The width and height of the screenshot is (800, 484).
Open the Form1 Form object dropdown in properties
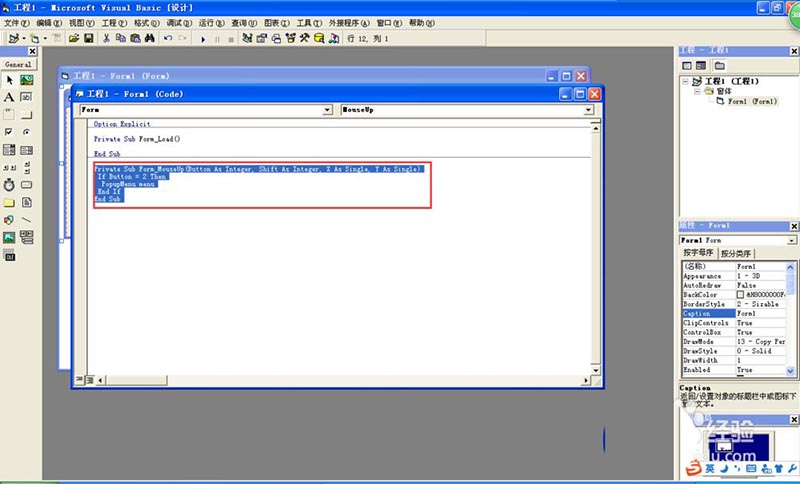click(x=791, y=240)
